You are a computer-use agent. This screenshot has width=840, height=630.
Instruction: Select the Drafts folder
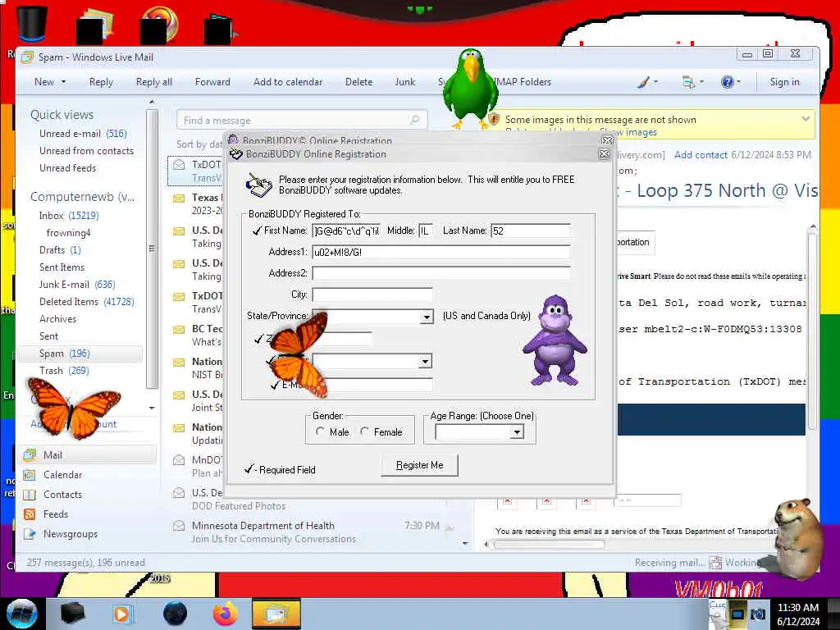coord(59,250)
